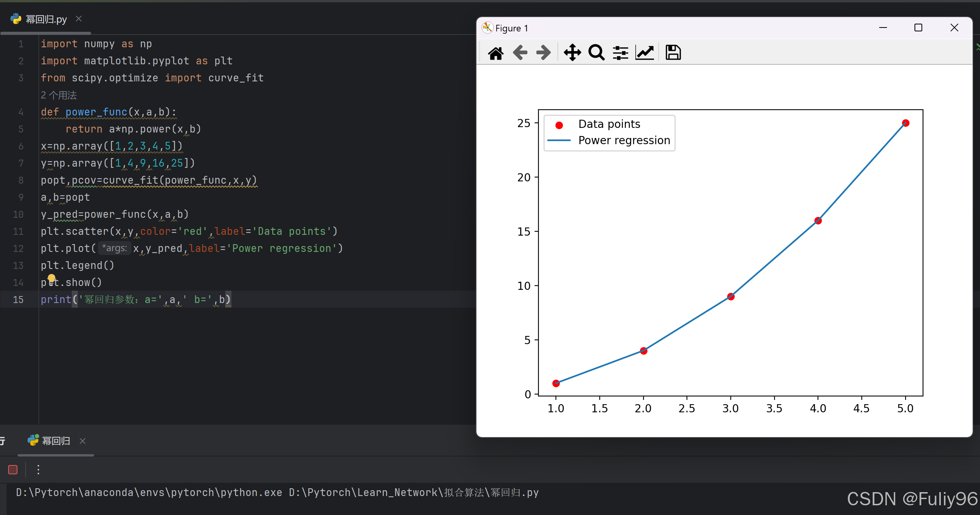Click the Forward to next view arrow
The height and width of the screenshot is (515, 980).
click(543, 53)
